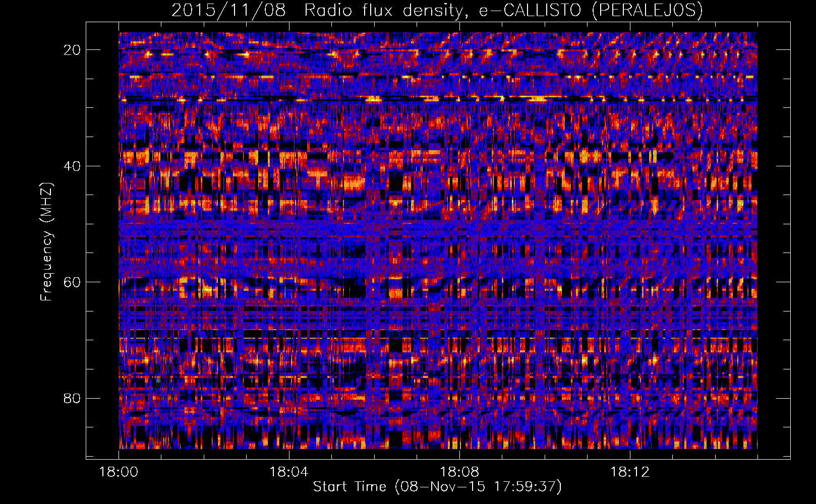Click the plot title 'Radio flux density, e-CALLISTO (PERALEJOS)'
Viewport: 816px width, 504px height.
tap(503, 11)
